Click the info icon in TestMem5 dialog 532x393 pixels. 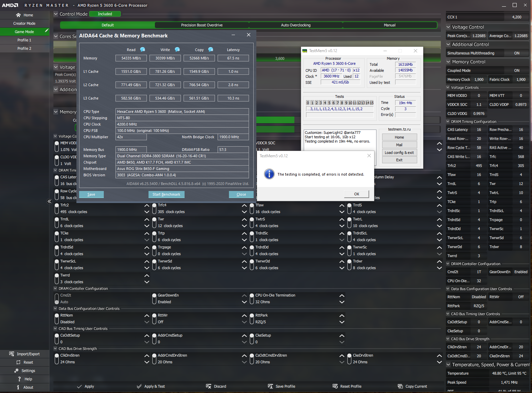tap(269, 174)
